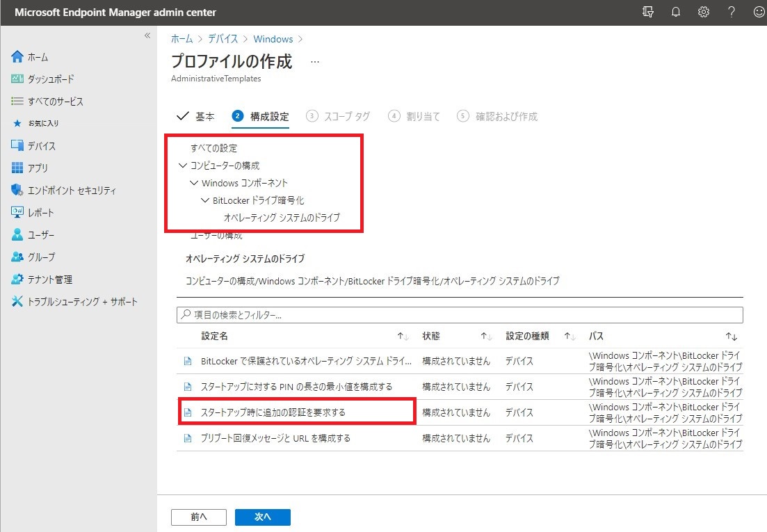Image resolution: width=767 pixels, height=532 pixels.
Task: Open トラブルシューティング + サポート in the sidebar
Action: point(82,301)
